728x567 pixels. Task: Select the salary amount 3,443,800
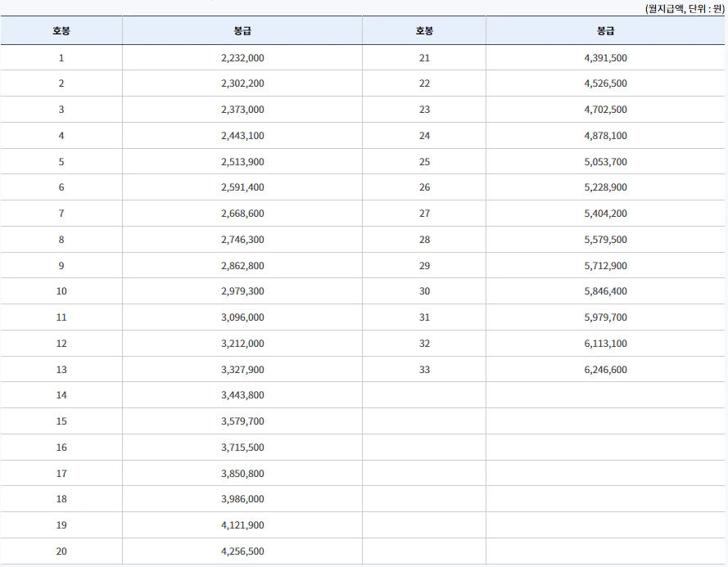(241, 395)
